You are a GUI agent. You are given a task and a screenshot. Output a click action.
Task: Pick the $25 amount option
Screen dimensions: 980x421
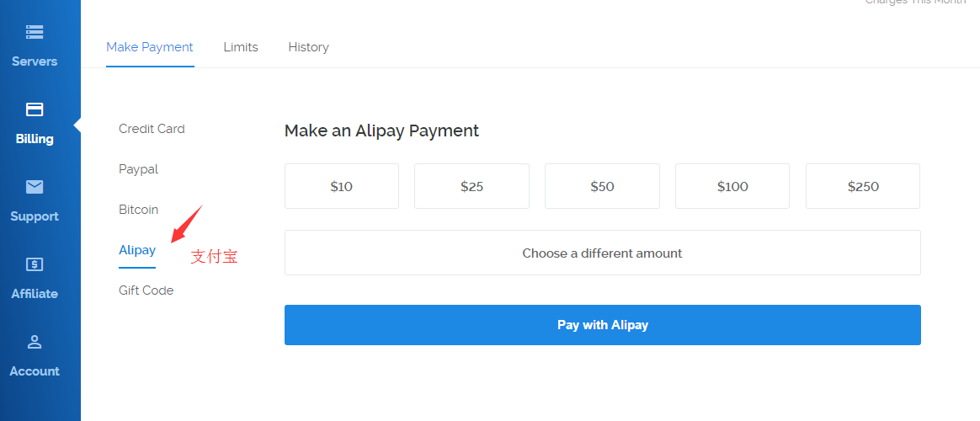471,186
